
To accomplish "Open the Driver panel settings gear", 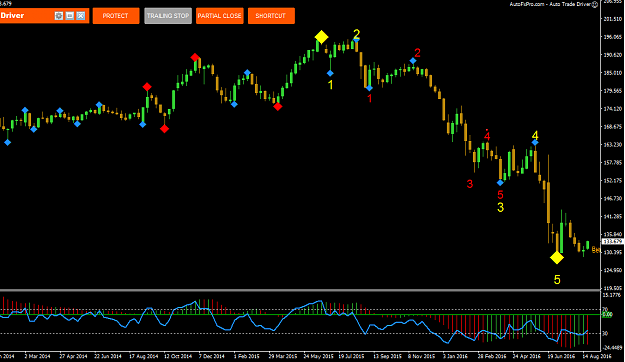I will pyautogui.click(x=59, y=16).
